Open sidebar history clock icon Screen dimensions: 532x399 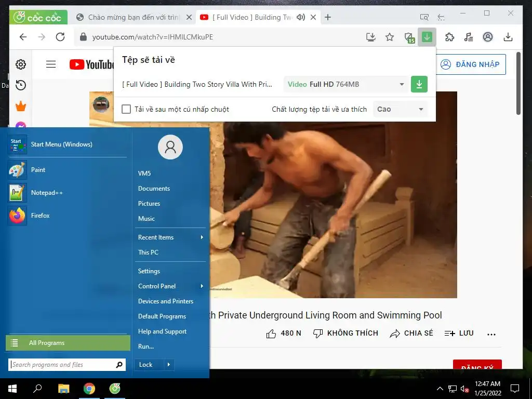(21, 85)
